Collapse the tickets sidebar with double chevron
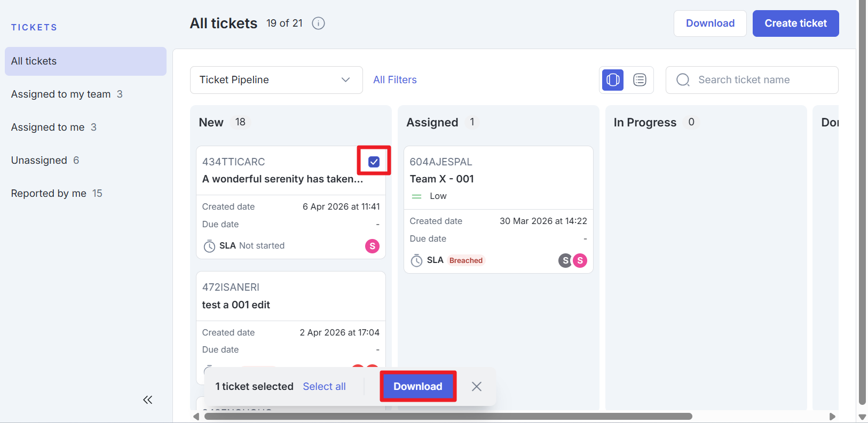This screenshot has width=868, height=423. coord(148,400)
